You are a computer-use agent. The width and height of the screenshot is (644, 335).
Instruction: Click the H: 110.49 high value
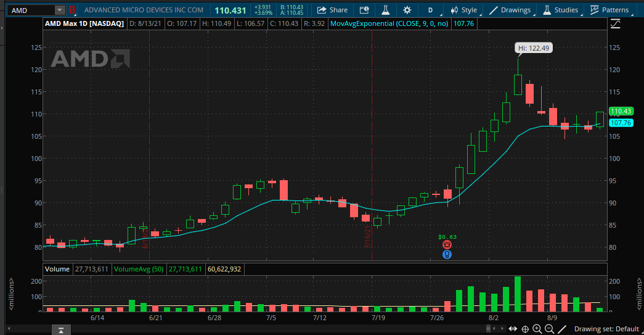pyautogui.click(x=216, y=23)
